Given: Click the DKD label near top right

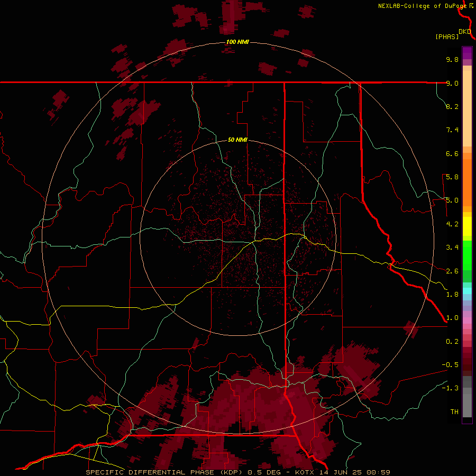Looking at the screenshot, I should [465, 32].
